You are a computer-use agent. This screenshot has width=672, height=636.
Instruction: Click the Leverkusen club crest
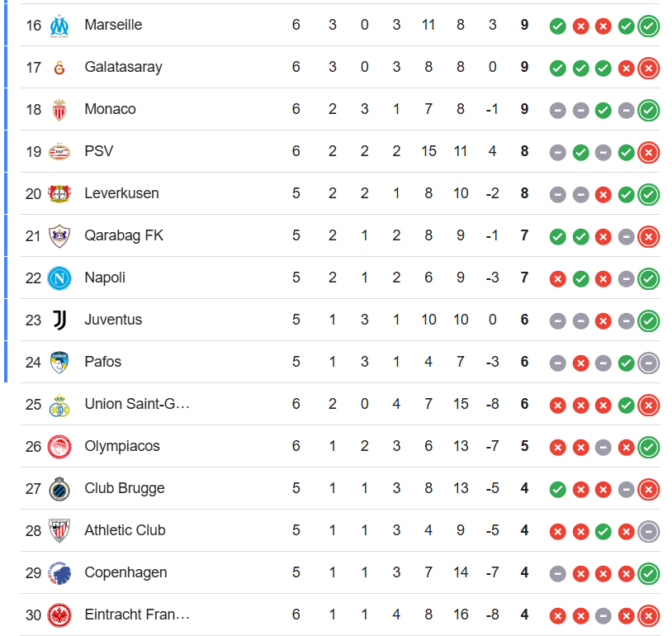coord(59,194)
